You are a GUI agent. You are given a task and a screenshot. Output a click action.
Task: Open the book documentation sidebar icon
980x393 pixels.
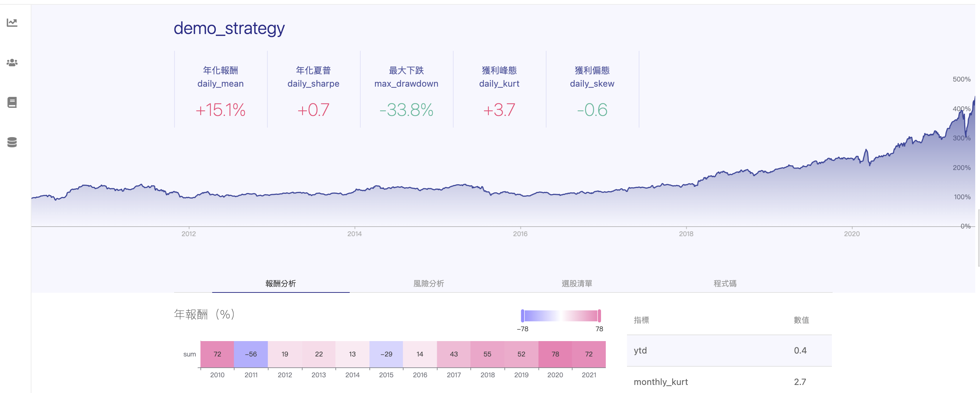[x=12, y=102]
